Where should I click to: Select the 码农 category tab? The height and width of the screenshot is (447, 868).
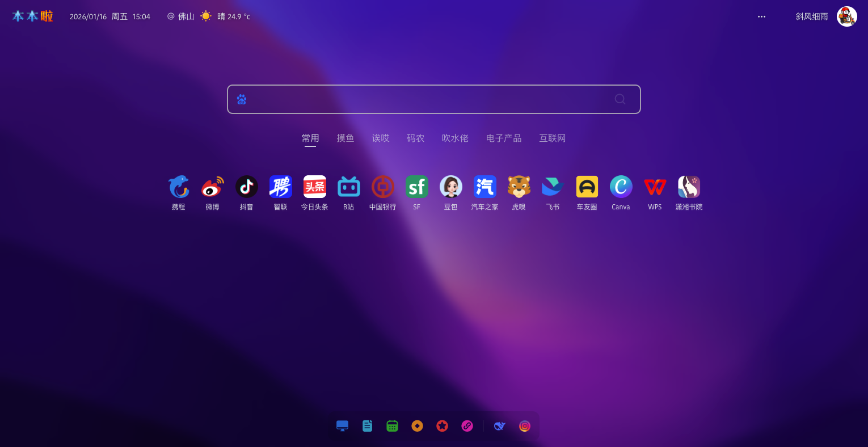415,138
